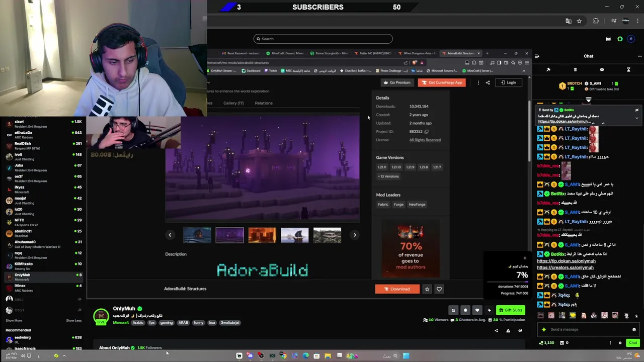The image size is (644, 362).
Task: Open Juba channel in sidebar
Action: click(x=43, y=167)
